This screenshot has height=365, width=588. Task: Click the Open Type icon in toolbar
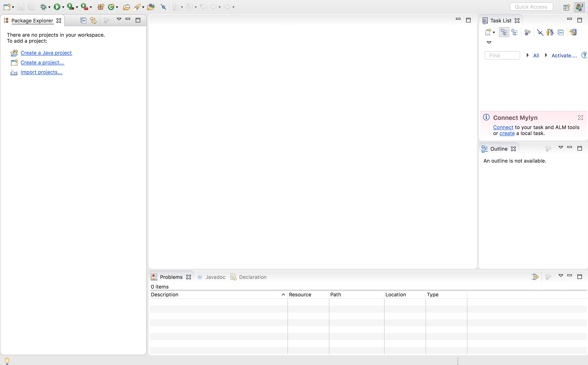(x=126, y=7)
